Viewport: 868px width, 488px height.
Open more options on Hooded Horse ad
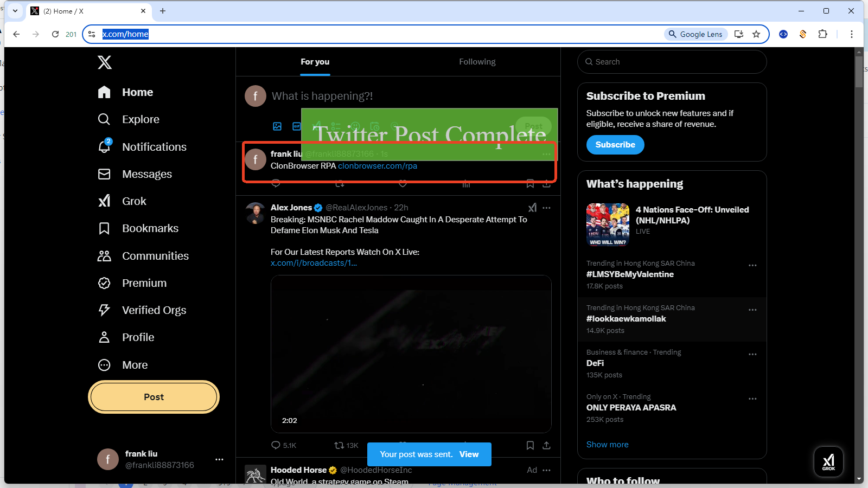pyautogui.click(x=546, y=470)
